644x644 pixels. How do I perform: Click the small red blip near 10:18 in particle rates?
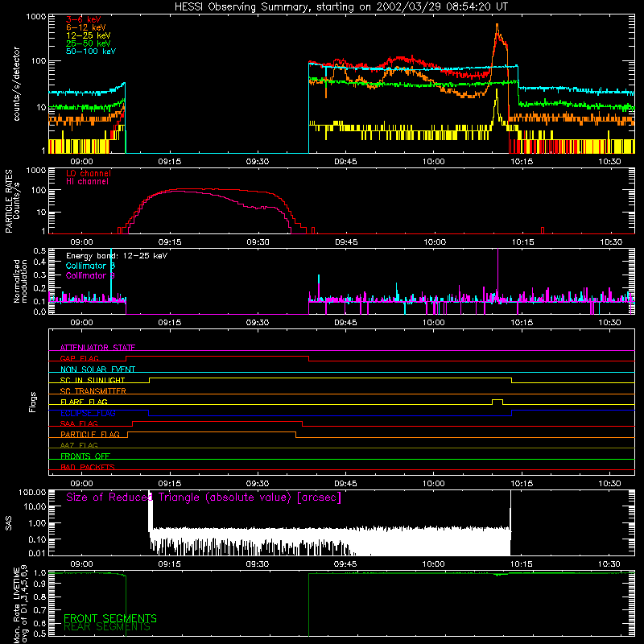543,230
